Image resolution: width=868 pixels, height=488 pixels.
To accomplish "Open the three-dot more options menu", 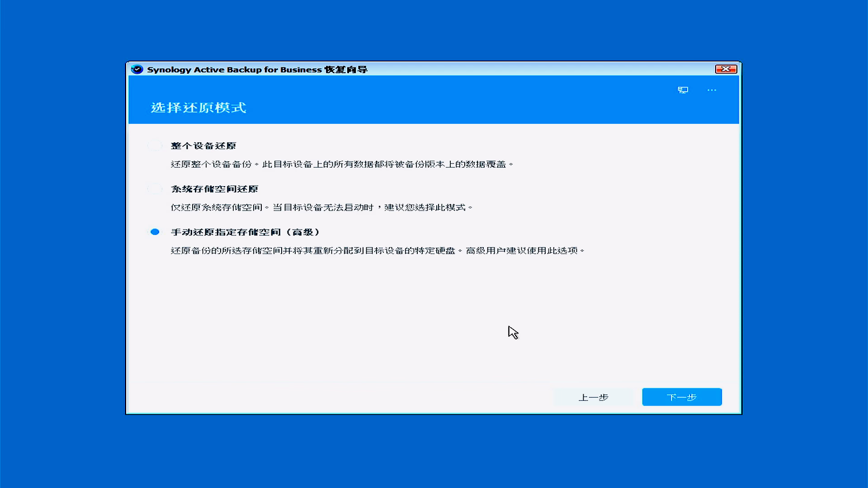I will 712,90.
